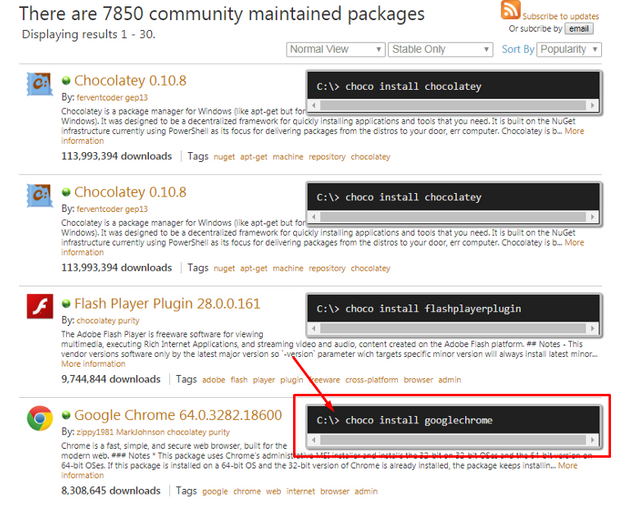The image size is (640, 506).
Task: Click chocolatey tag in first Chocolatey entry
Action: [x=370, y=157]
